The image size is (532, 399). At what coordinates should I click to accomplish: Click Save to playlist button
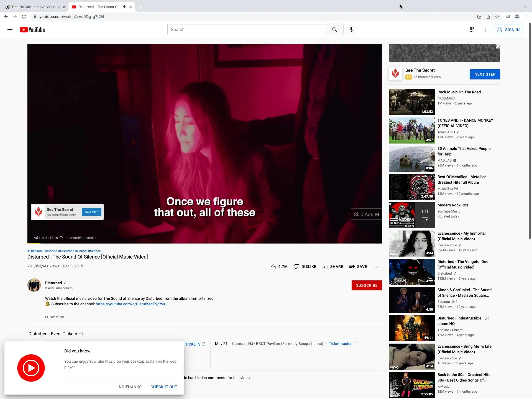point(358,267)
